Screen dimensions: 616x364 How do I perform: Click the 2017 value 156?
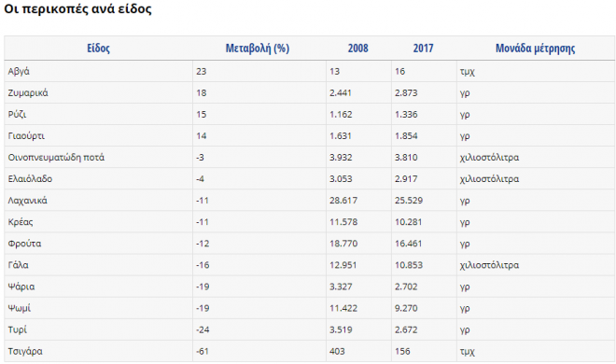tap(402, 351)
